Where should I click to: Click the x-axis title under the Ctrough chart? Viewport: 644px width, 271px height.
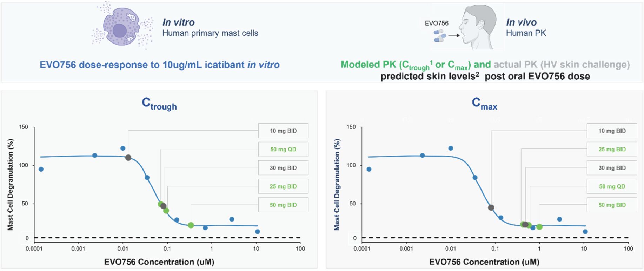pos(159,262)
